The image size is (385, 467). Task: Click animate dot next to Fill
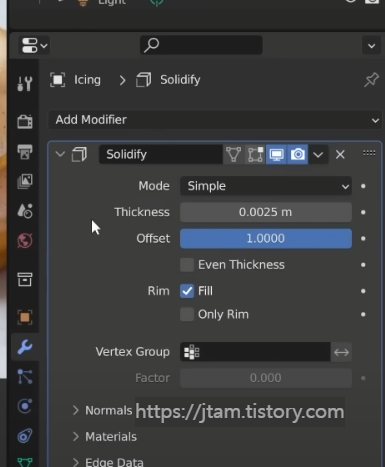point(363,291)
